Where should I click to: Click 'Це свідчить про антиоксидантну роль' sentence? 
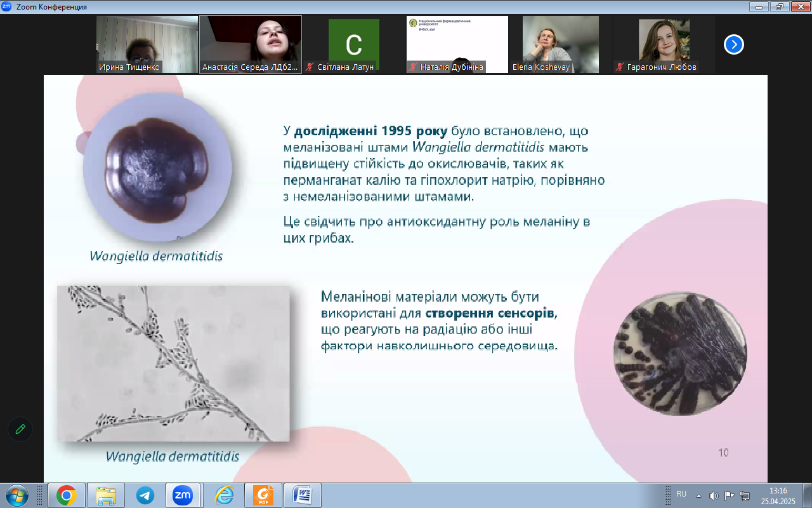pyautogui.click(x=436, y=231)
